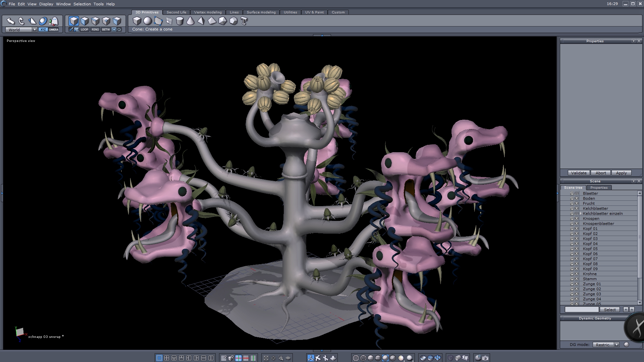Open the DG mode Restrict dropdown
Viewport: 644px width, 362px height.
[616, 345]
